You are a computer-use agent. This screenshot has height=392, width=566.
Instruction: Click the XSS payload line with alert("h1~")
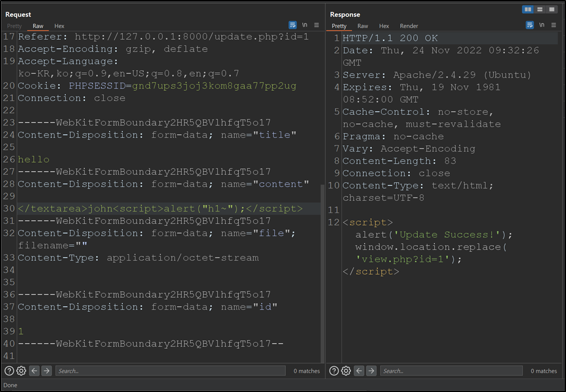160,209
